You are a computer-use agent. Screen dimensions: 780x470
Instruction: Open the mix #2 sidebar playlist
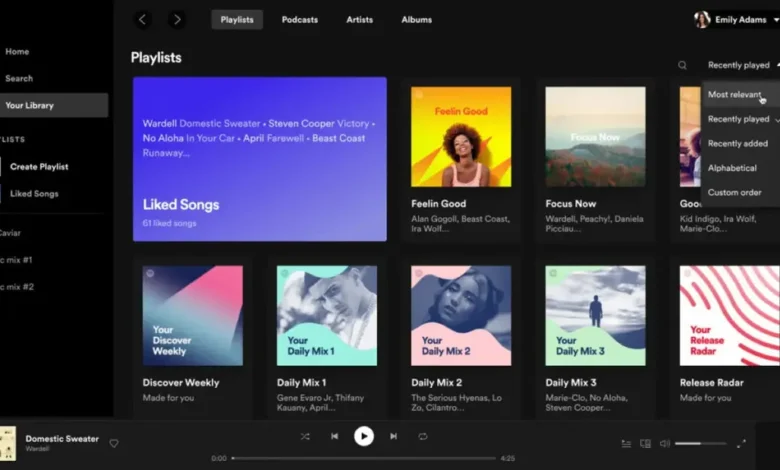coord(16,286)
